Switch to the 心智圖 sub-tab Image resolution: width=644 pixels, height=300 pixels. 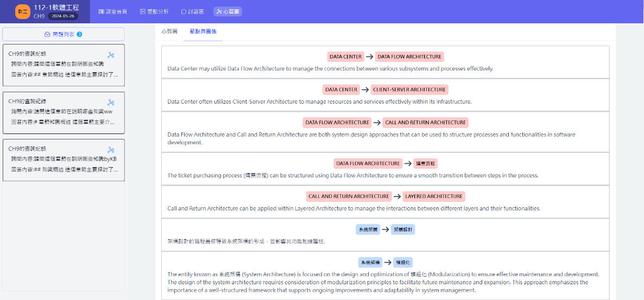pyautogui.click(x=169, y=31)
